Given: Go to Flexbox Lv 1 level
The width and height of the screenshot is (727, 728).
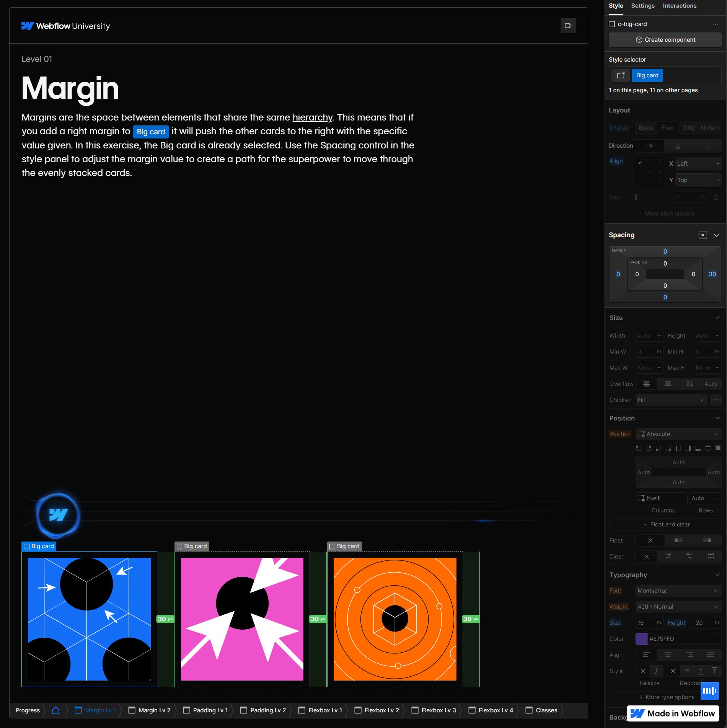Looking at the screenshot, I should point(320,710).
